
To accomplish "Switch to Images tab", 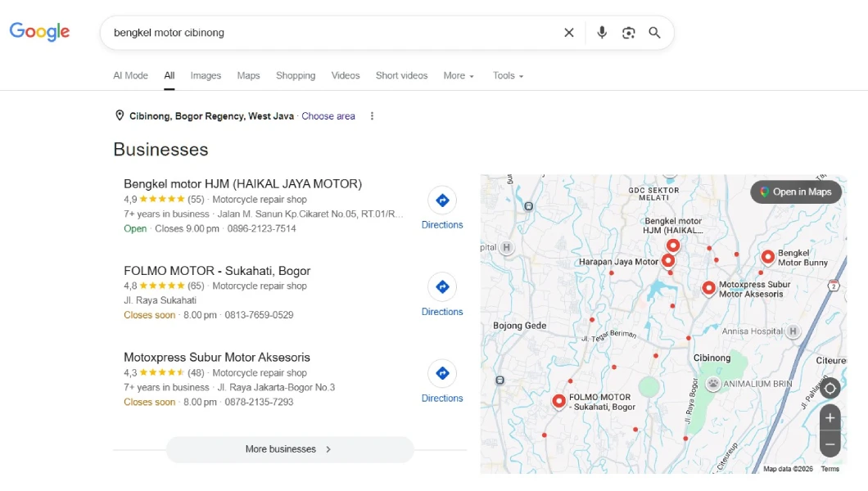I will (206, 76).
